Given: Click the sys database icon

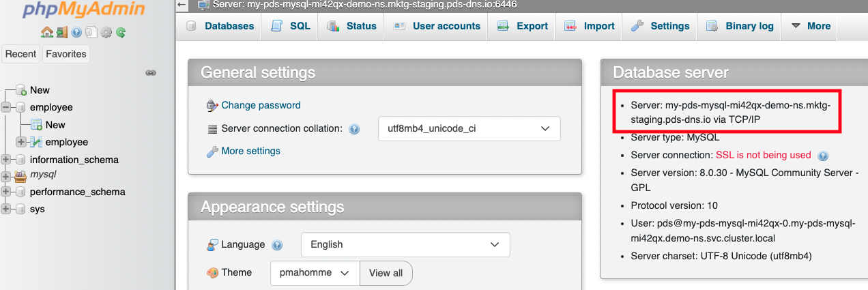Looking at the screenshot, I should (21, 209).
